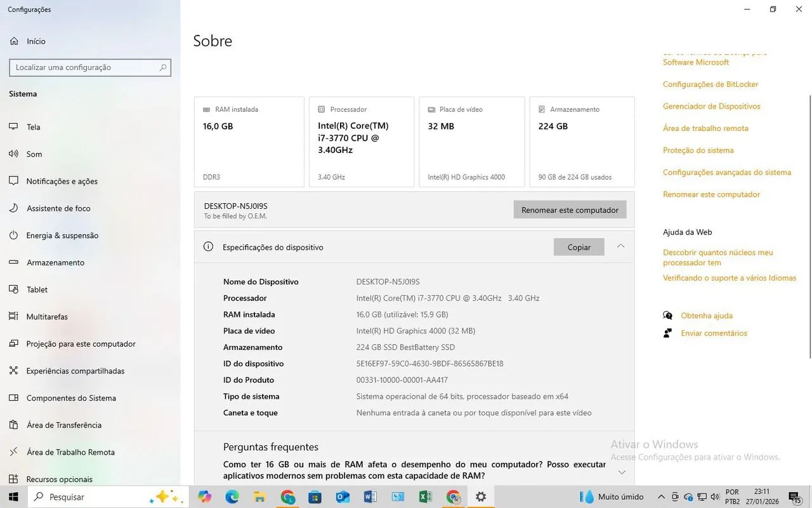Open the Gerenciador de Dispositivos link
The height and width of the screenshot is (508, 812).
(x=711, y=106)
